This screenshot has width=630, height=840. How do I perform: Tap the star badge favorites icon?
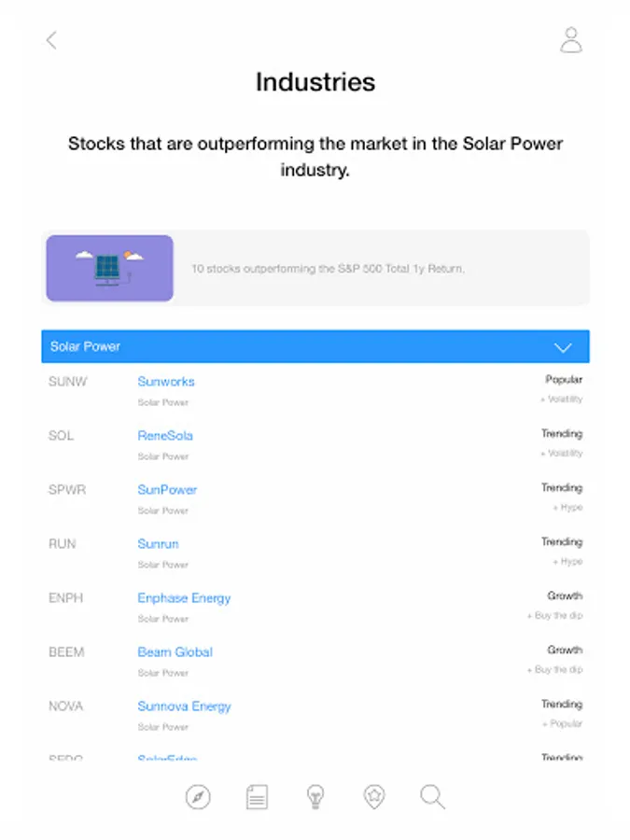(x=374, y=797)
